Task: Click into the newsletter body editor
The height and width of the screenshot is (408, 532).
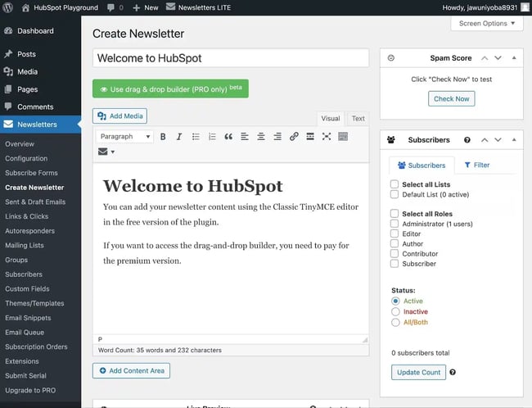Action: click(x=231, y=248)
